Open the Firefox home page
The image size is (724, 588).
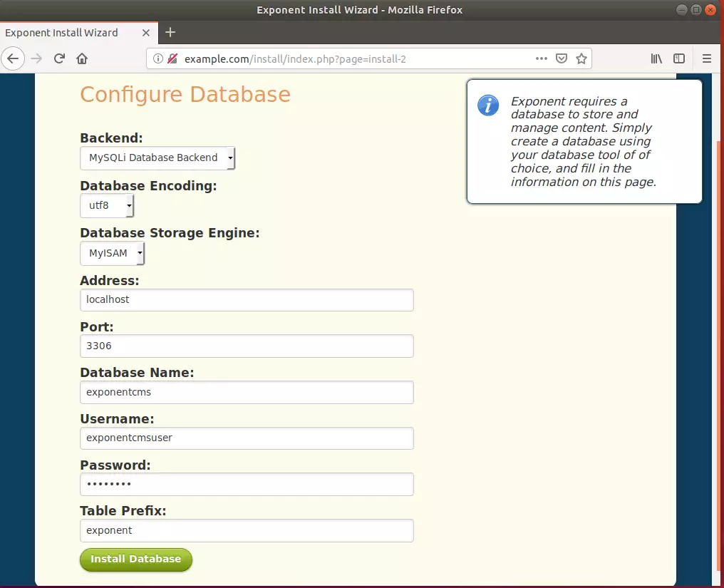[x=82, y=58]
